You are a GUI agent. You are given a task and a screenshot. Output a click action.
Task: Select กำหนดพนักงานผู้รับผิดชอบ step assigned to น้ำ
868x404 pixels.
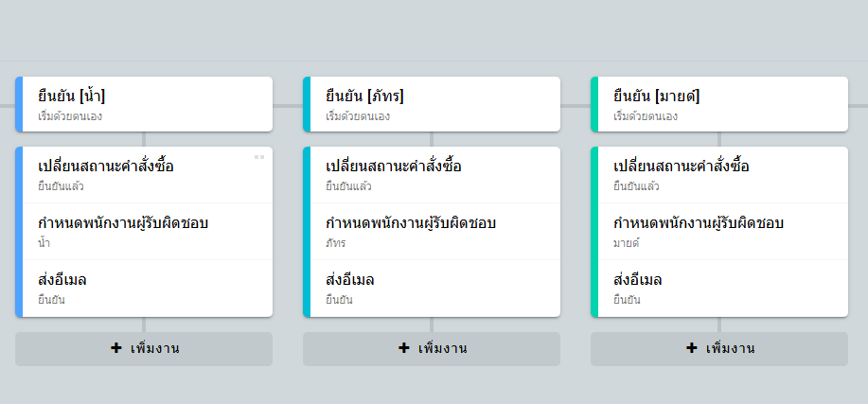coord(144,231)
